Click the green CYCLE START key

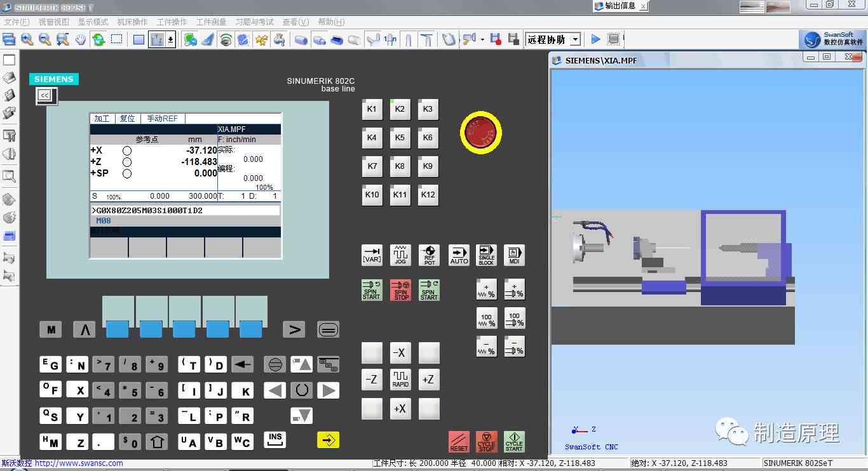tap(514, 442)
